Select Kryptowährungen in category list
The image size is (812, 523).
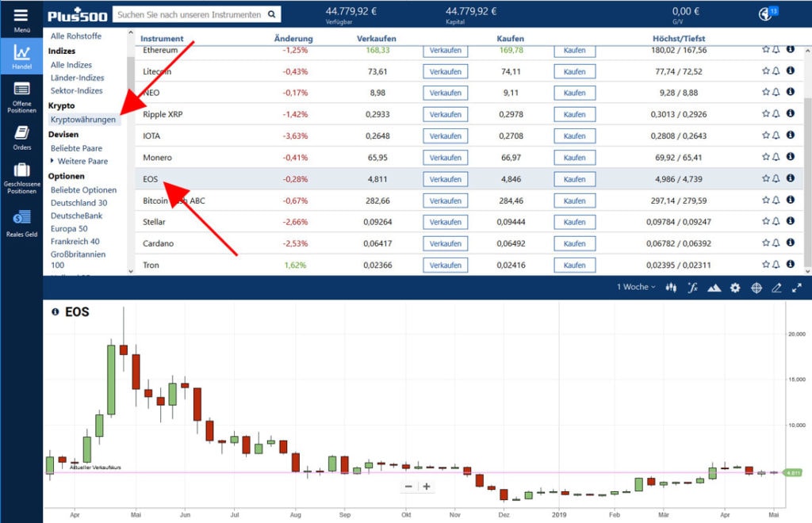pos(83,120)
